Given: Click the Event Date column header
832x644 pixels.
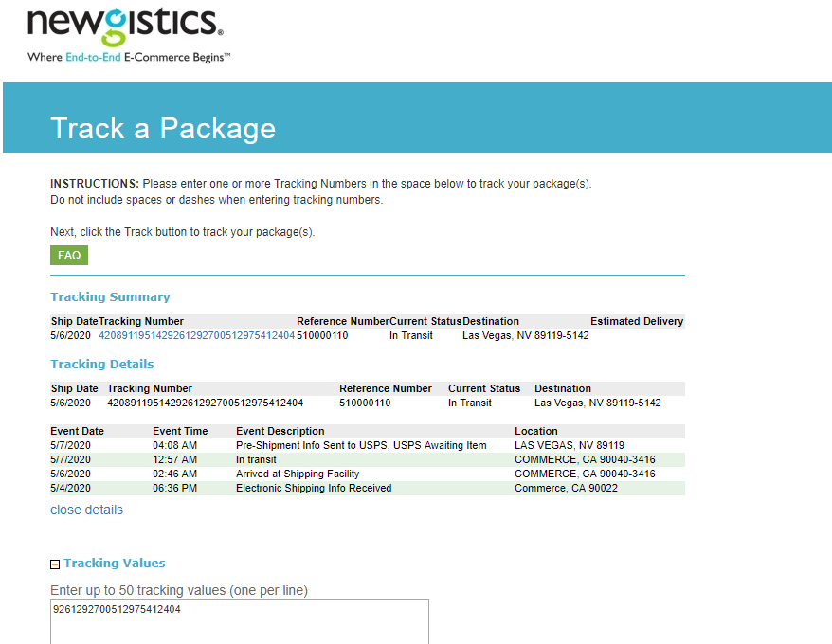Looking at the screenshot, I should point(78,431).
